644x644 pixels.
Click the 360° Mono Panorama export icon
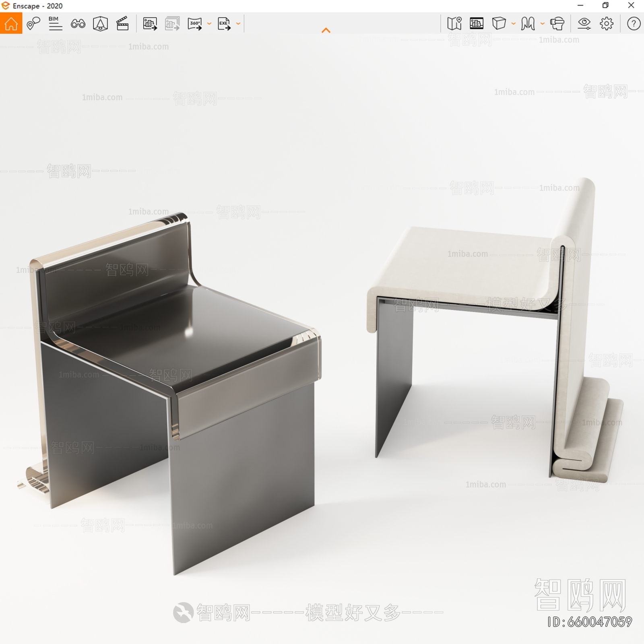(x=195, y=24)
